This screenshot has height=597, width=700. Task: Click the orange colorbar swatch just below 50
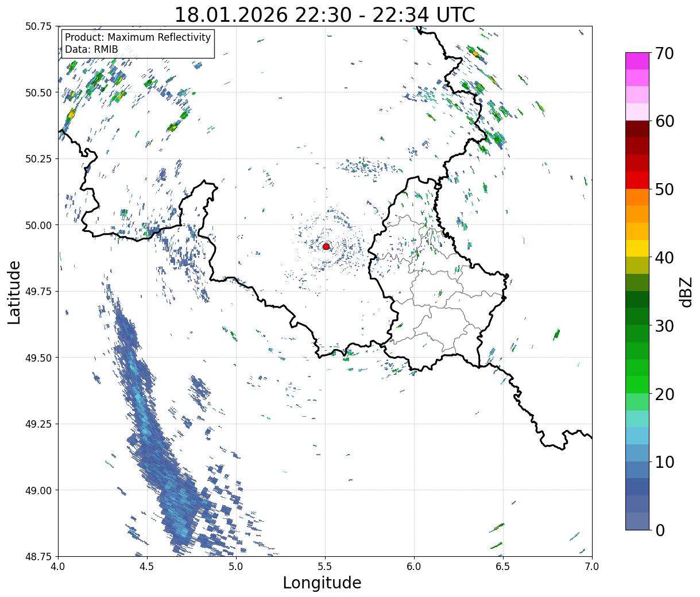(x=637, y=197)
